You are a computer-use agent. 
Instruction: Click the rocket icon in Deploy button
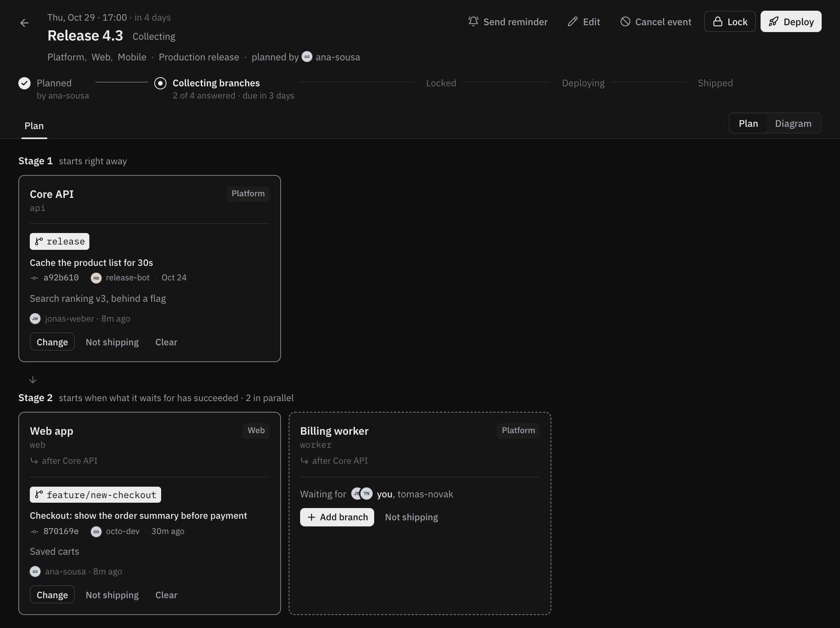coord(774,21)
